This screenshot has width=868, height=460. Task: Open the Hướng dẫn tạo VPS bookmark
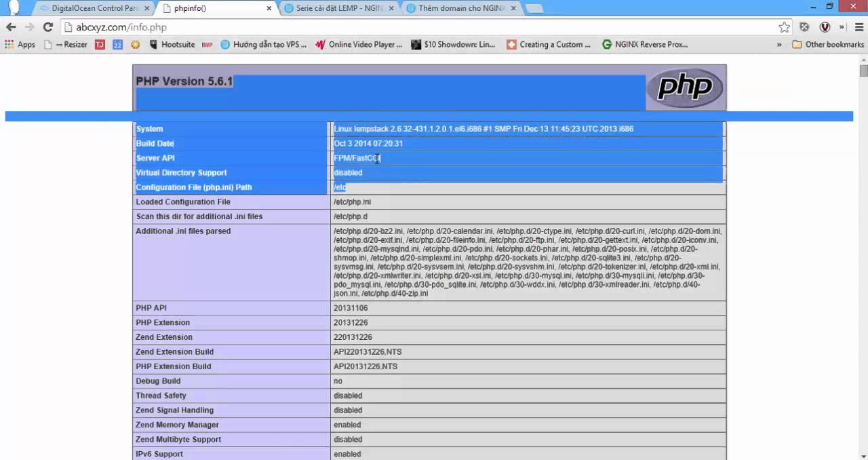pos(263,45)
